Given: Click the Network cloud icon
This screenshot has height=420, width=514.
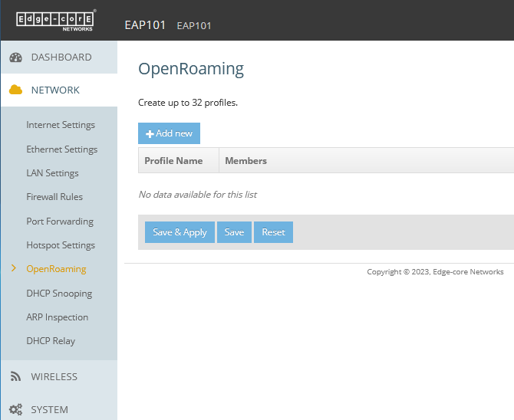Looking at the screenshot, I should pyautogui.click(x=16, y=90).
